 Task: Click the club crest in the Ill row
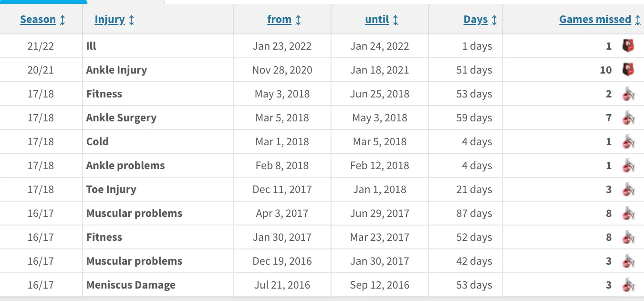coord(628,46)
